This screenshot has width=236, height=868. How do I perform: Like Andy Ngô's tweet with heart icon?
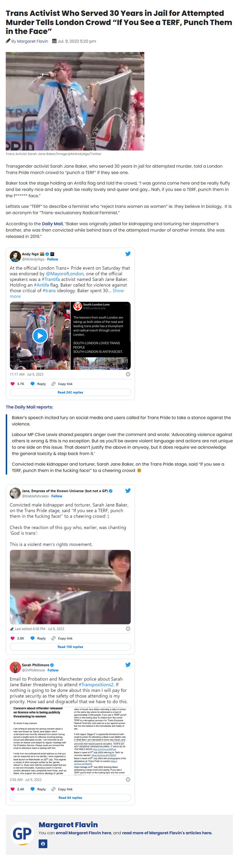(x=12, y=384)
